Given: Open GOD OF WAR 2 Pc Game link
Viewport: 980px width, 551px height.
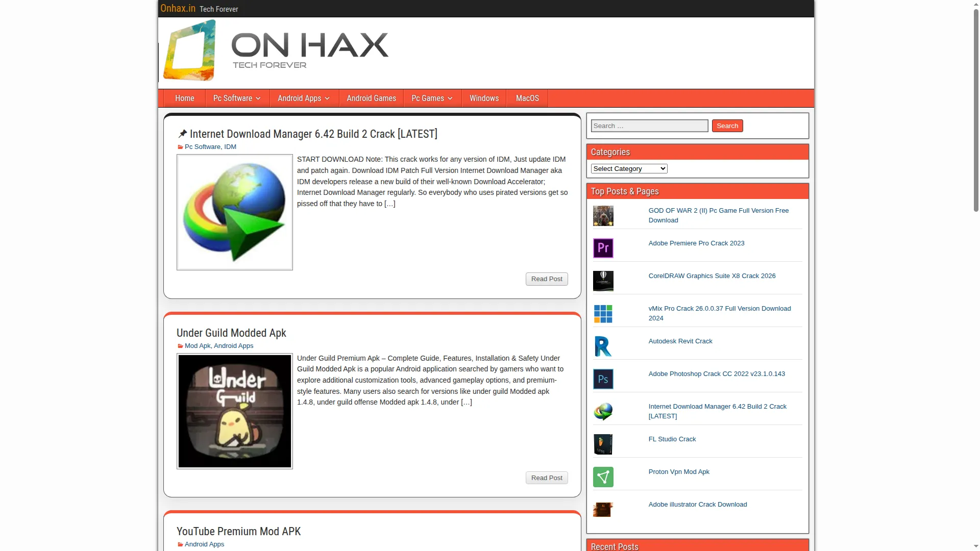Looking at the screenshot, I should [718, 215].
